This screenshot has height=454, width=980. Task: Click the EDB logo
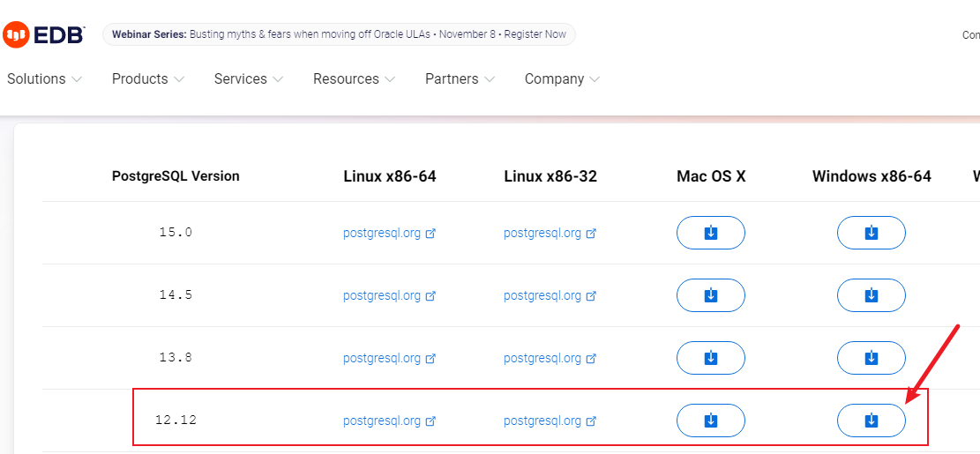(43, 35)
